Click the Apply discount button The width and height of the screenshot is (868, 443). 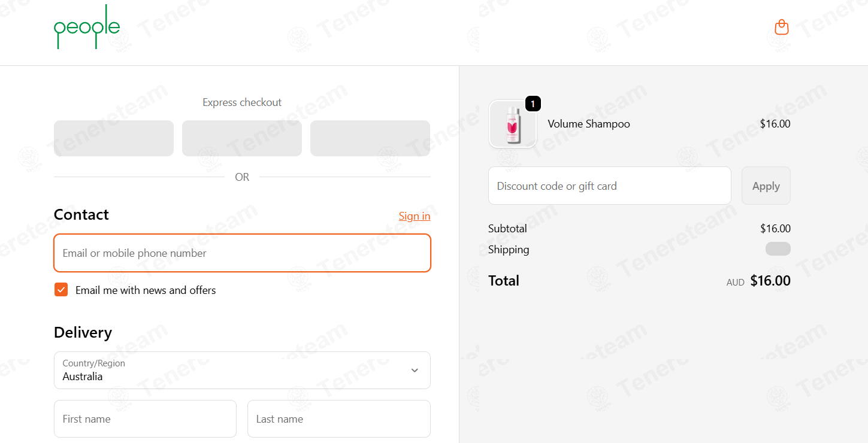[766, 186]
